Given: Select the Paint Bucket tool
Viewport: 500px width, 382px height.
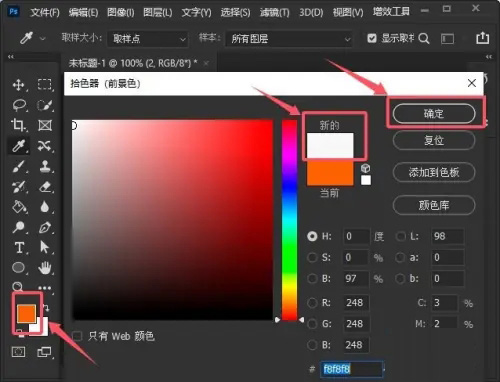Looking at the screenshot, I should (19, 207).
